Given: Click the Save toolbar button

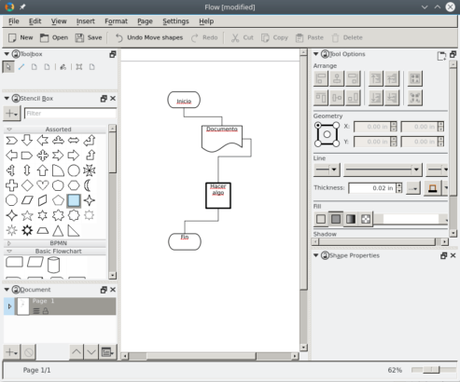Looking at the screenshot, I should tap(89, 38).
